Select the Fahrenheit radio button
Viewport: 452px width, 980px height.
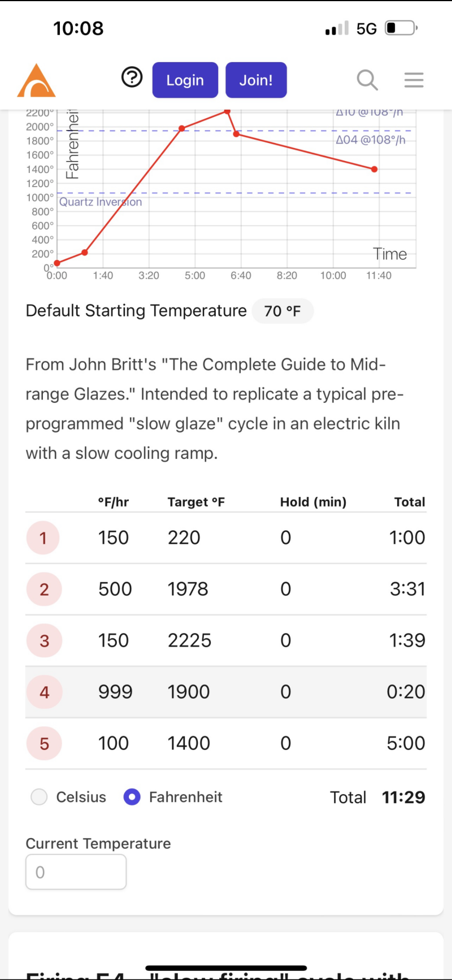[132, 797]
